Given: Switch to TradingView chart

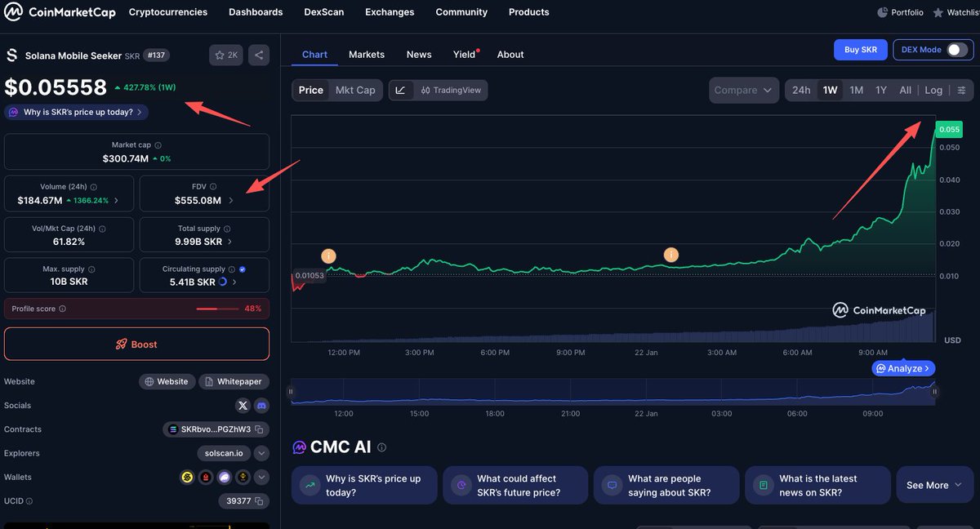Looking at the screenshot, I should coord(451,90).
